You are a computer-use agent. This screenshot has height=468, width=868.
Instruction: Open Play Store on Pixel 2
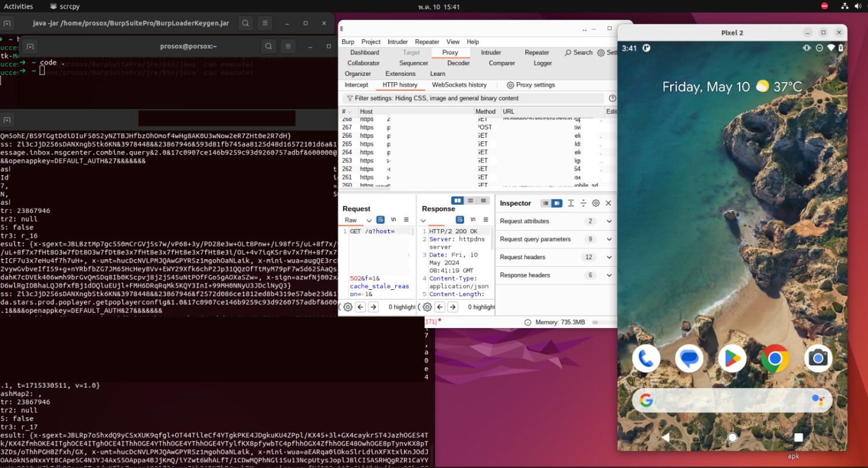[732, 359]
